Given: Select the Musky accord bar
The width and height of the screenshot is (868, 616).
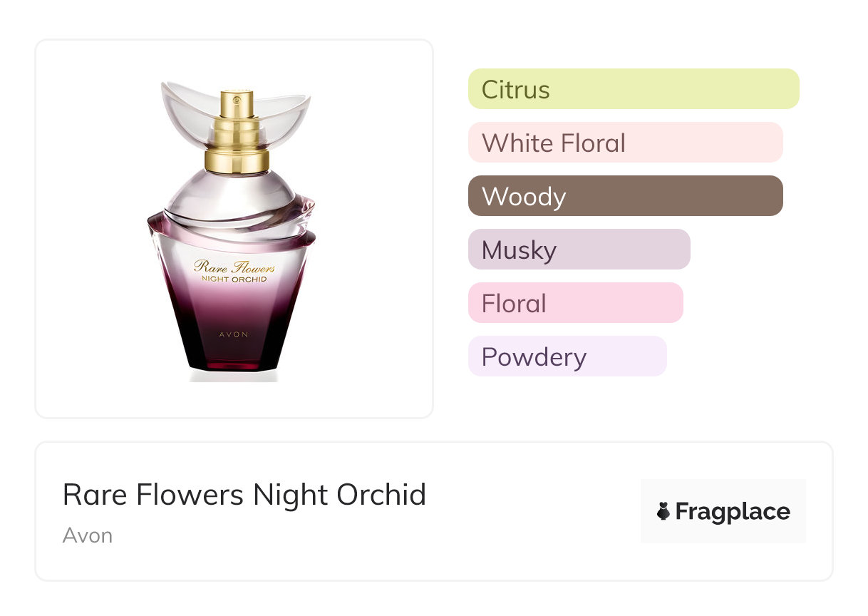Looking at the screenshot, I should point(579,250).
